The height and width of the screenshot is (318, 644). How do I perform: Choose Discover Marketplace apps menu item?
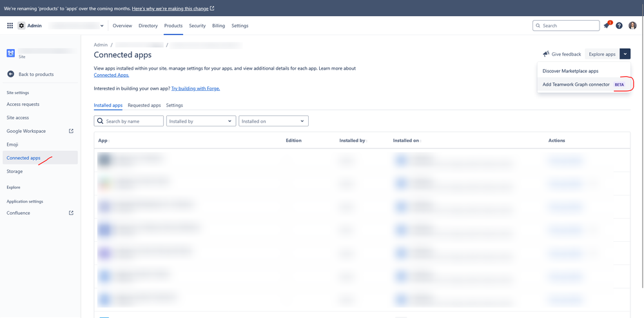tap(583, 71)
